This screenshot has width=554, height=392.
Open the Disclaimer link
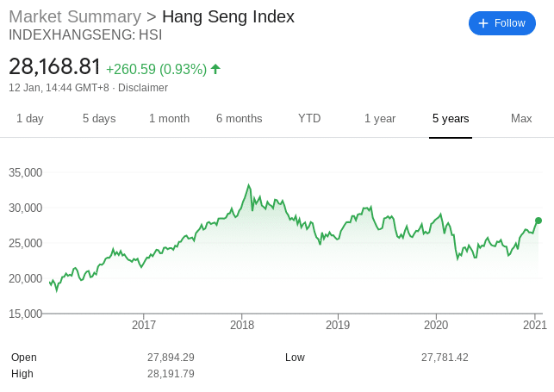coord(143,88)
